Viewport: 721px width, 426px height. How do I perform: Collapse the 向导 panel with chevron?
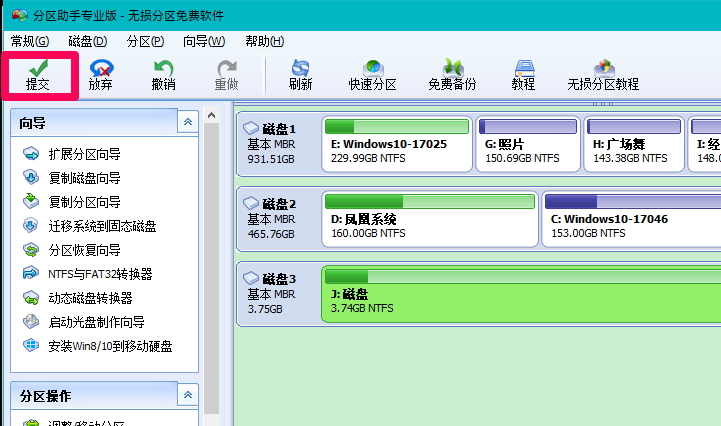(186, 122)
